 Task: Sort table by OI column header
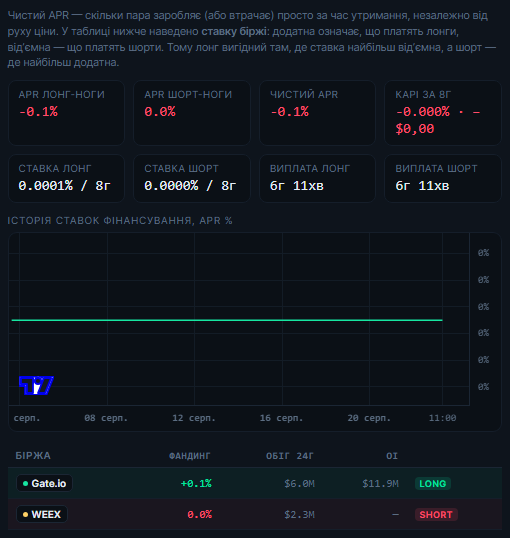392,456
